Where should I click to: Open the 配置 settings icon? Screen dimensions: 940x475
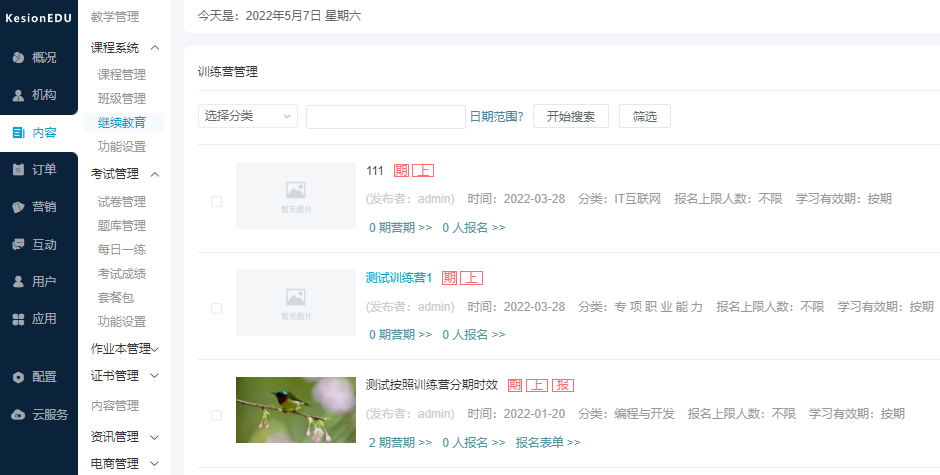(18, 377)
